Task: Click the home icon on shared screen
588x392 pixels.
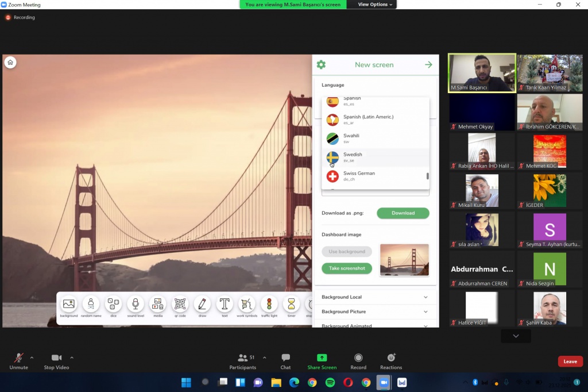Action: [x=10, y=62]
